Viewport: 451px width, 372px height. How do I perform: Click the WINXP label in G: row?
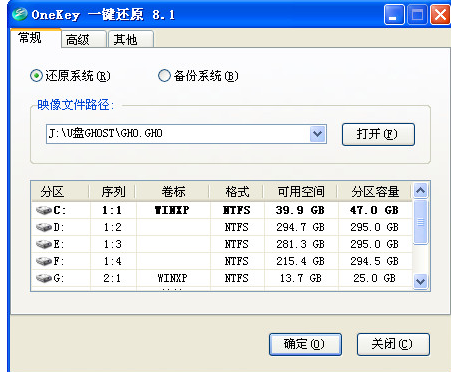tap(172, 278)
